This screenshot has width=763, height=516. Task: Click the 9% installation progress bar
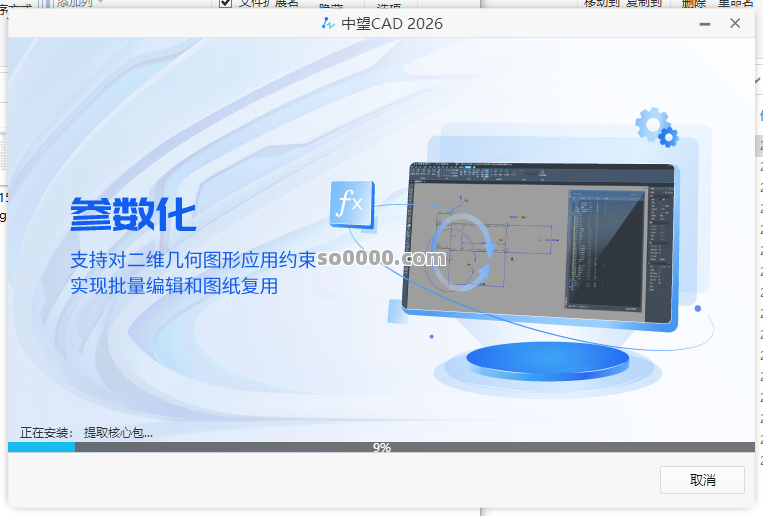coord(381,447)
